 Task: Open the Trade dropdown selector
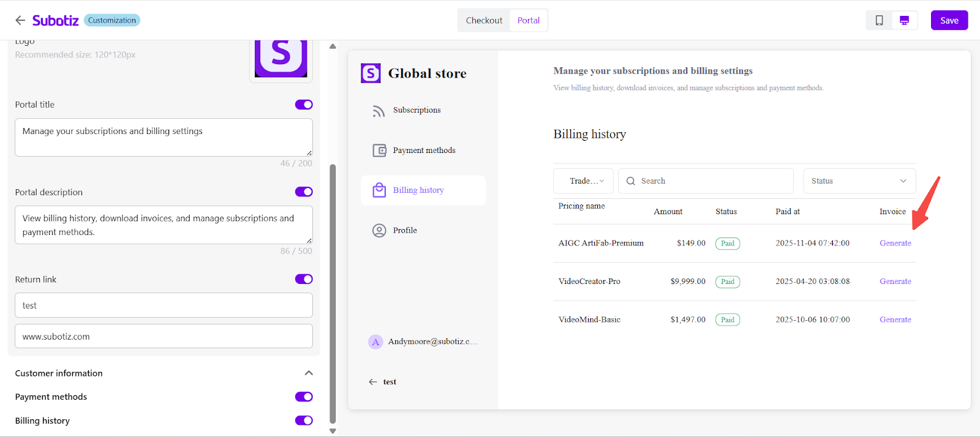tap(583, 181)
